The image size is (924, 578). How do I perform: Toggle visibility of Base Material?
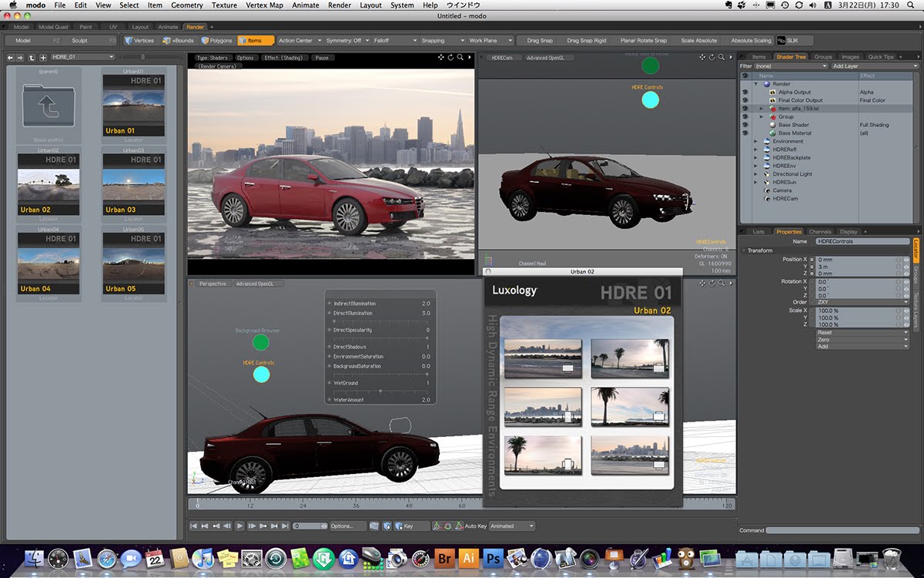pyautogui.click(x=745, y=133)
